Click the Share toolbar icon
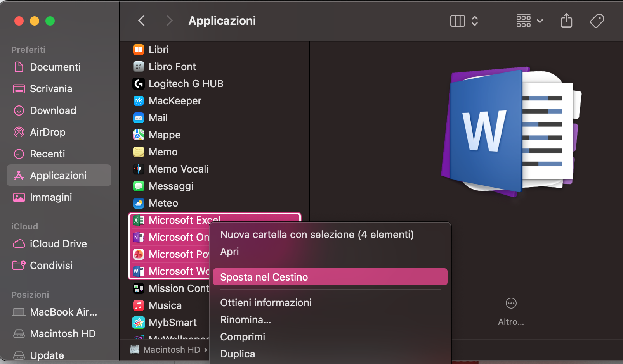The image size is (623, 364). point(567,21)
